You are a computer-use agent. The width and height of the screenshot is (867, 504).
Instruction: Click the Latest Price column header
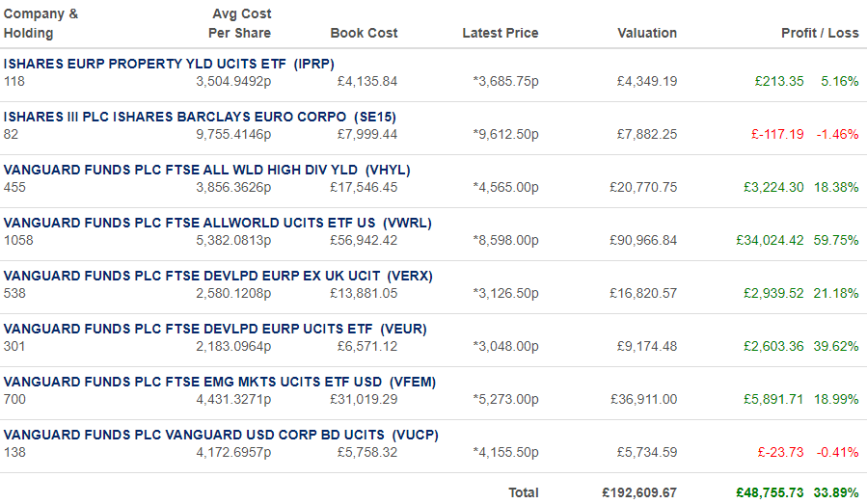coord(500,33)
